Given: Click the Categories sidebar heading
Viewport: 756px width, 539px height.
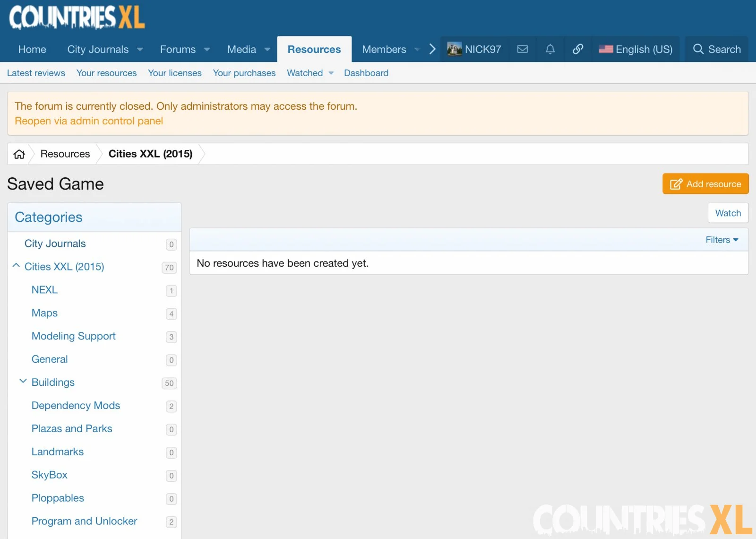Looking at the screenshot, I should click(49, 217).
